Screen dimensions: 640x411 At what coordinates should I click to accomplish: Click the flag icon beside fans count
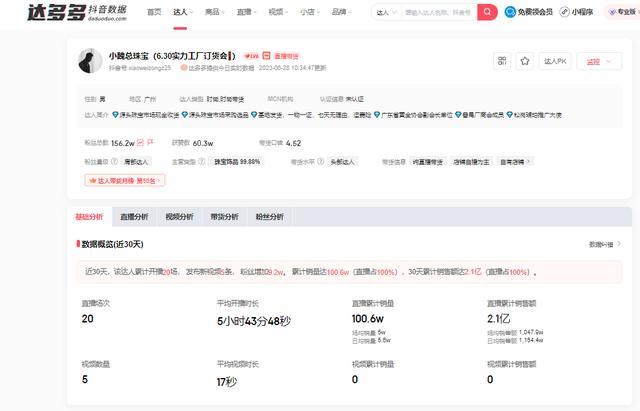click(150, 142)
